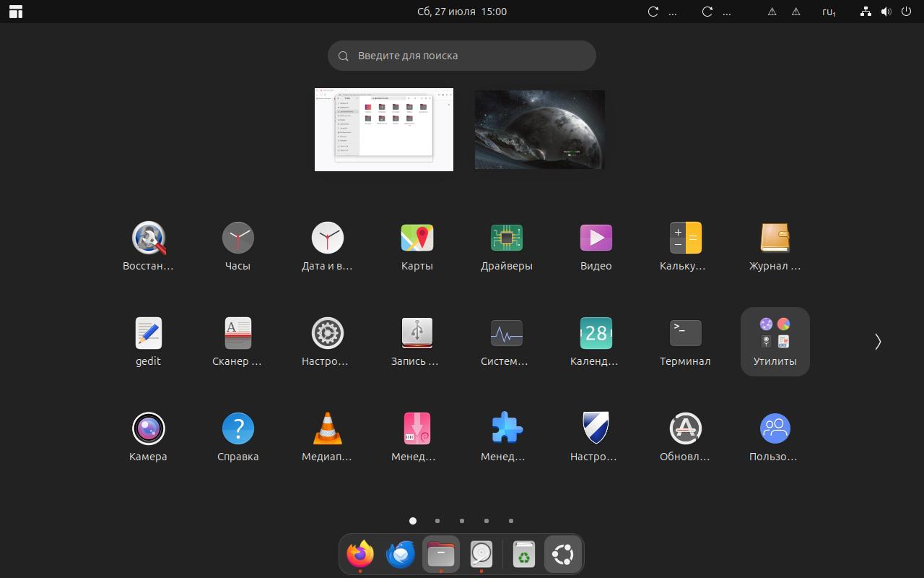This screenshot has height=578, width=924.
Task: Switch to the planet wallpaper workspace
Action: pos(540,129)
